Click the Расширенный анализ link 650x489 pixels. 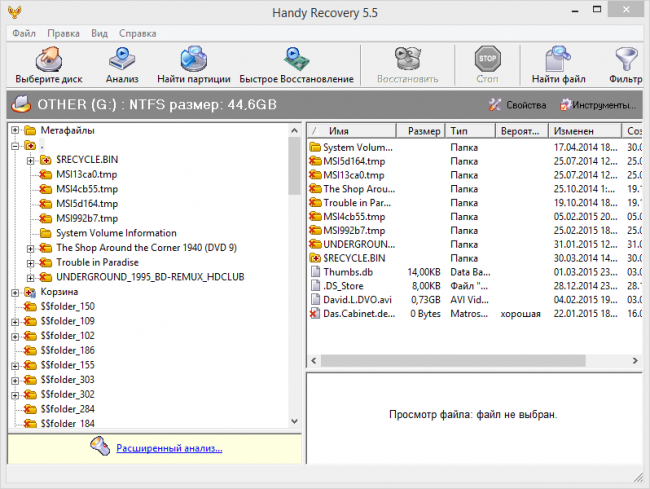168,449
